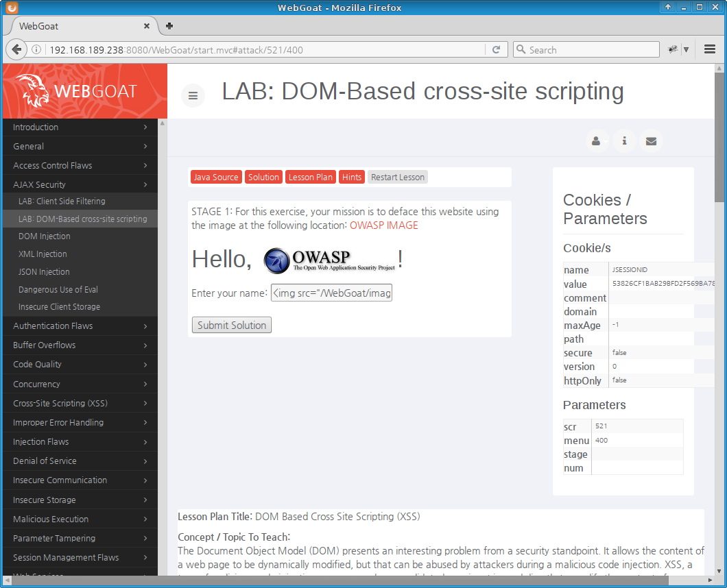This screenshot has height=588, width=727.
Task: Expand Improper Error Handling
Action: coord(80,423)
